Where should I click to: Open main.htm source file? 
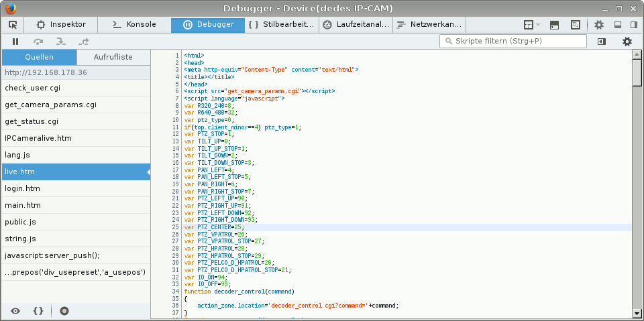[x=76, y=205]
